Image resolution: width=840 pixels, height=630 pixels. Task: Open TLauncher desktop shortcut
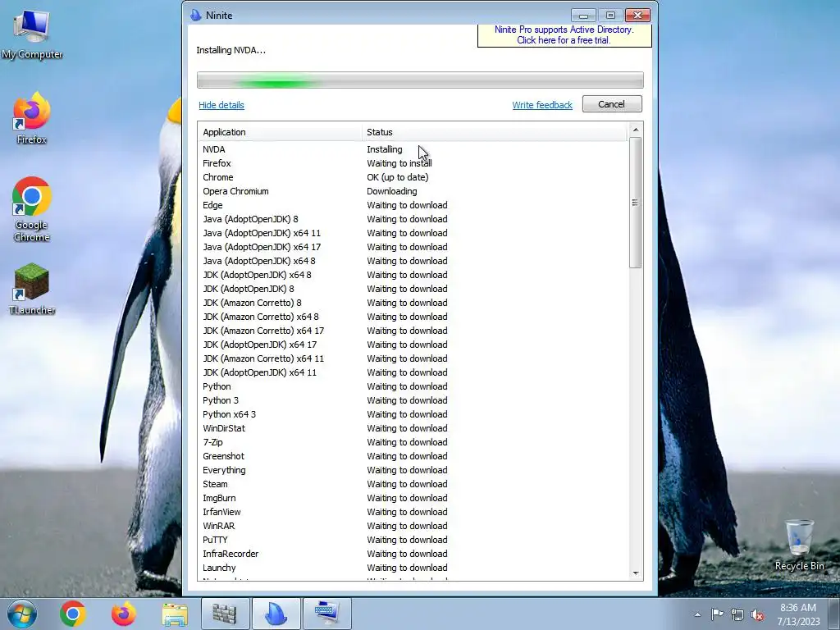32,288
